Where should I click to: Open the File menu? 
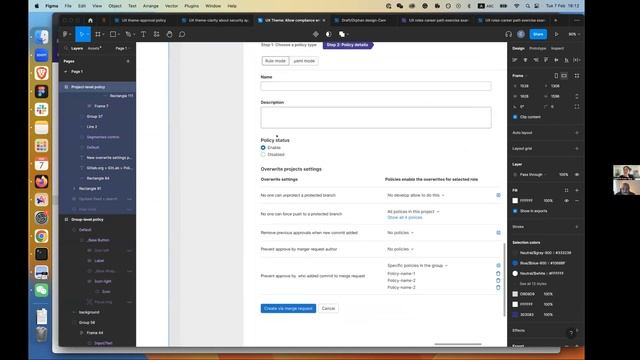pos(68,6)
